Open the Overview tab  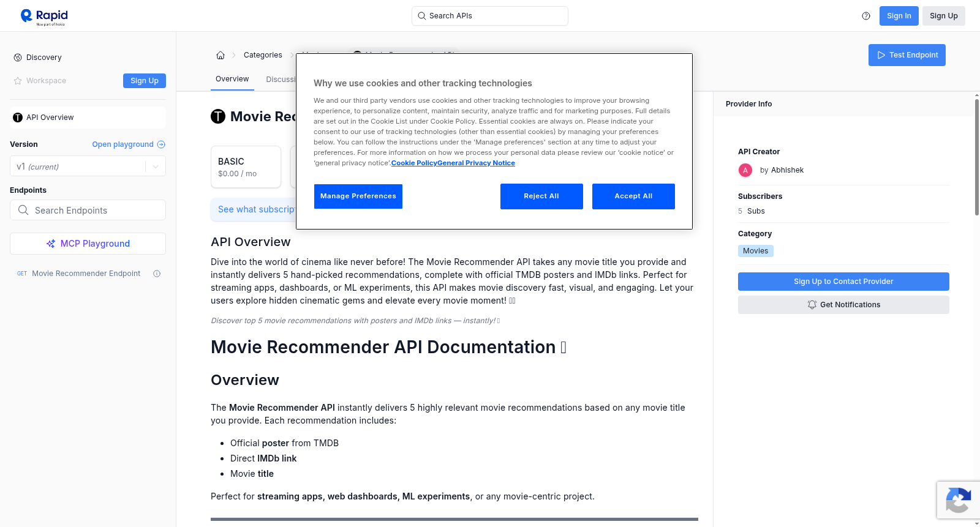pyautogui.click(x=232, y=79)
